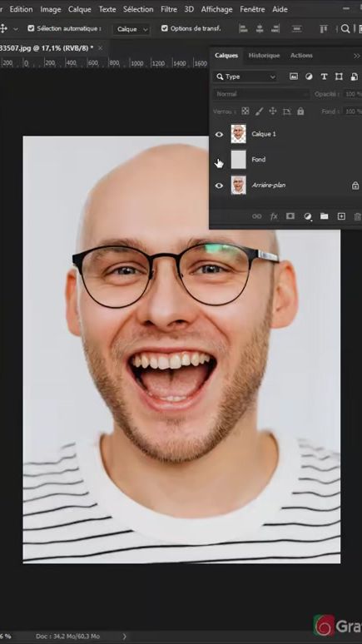362x644 pixels.
Task: Open the Calque auto-select dropdown
Action: 131,29
